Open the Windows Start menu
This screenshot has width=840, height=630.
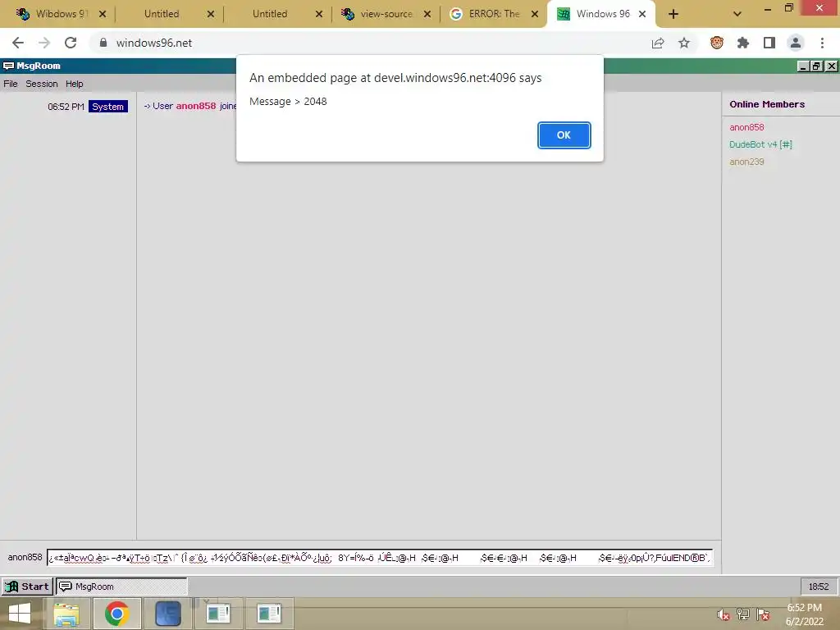coord(20,614)
